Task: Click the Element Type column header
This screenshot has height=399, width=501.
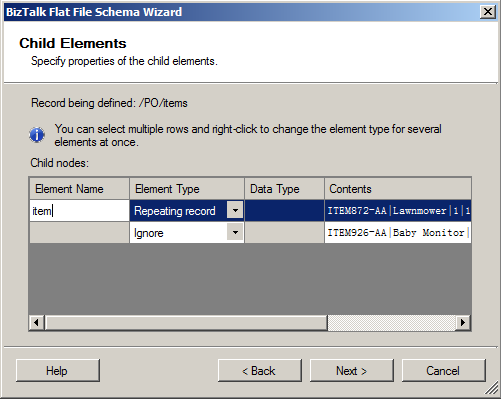Action: (x=187, y=189)
